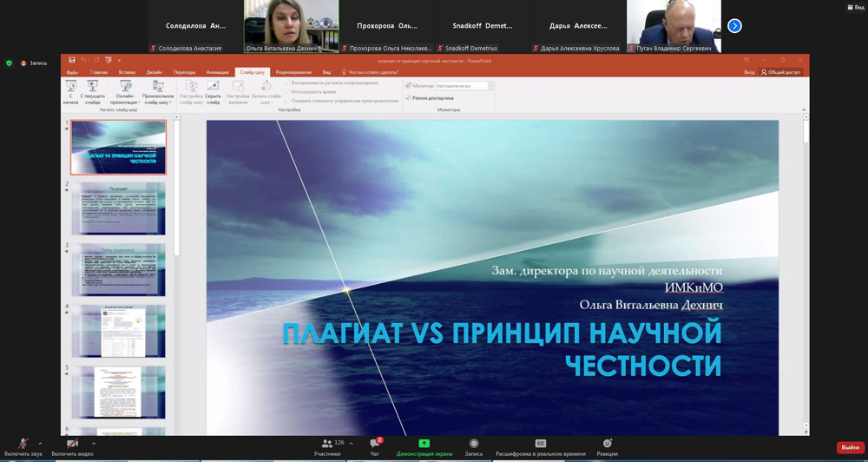Click the Скрыть слайд icon
Screen dimensions: 868x462
213,91
